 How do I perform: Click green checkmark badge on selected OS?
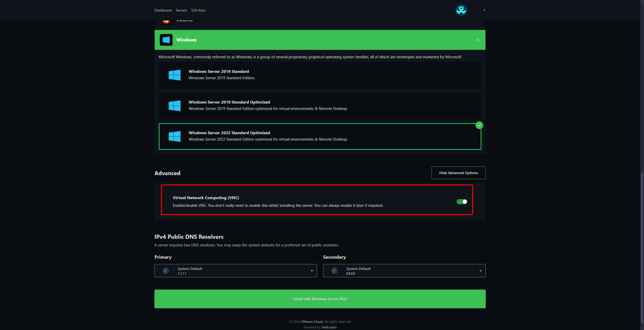click(479, 125)
